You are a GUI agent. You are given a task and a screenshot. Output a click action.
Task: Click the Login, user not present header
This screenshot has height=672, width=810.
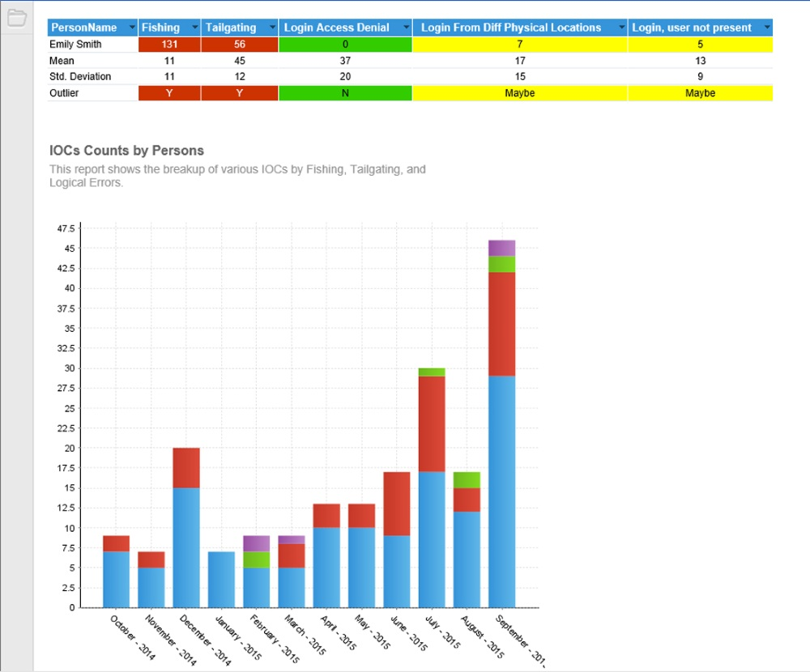[x=693, y=28]
